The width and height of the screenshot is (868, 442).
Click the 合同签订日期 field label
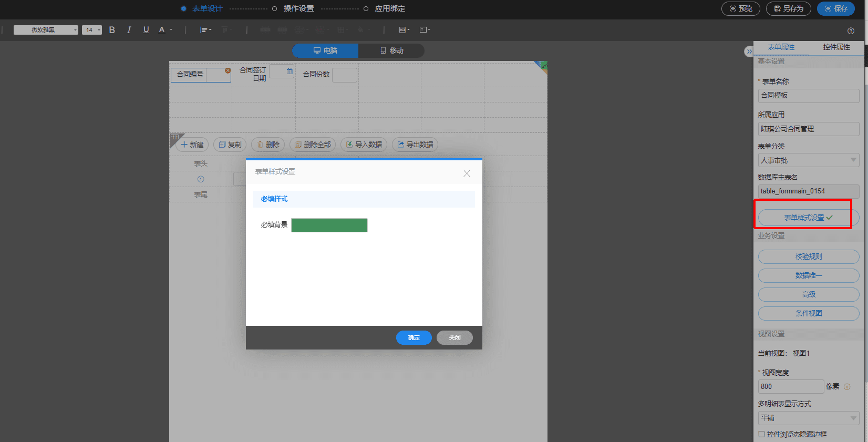point(253,74)
